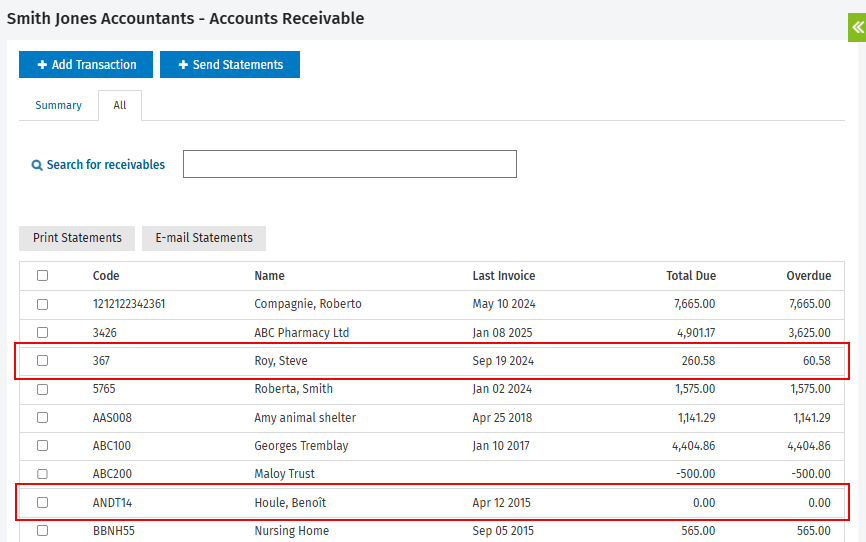This screenshot has height=542, width=866.
Task: Sort by the Last Invoice column header
Action: pos(504,276)
